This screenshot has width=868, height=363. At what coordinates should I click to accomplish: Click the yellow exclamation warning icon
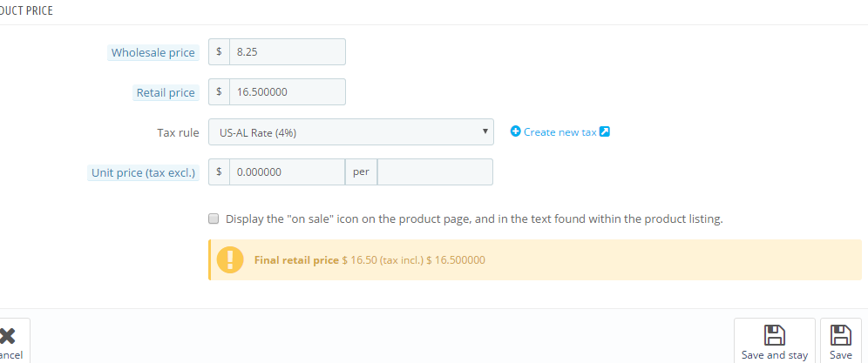coord(230,260)
